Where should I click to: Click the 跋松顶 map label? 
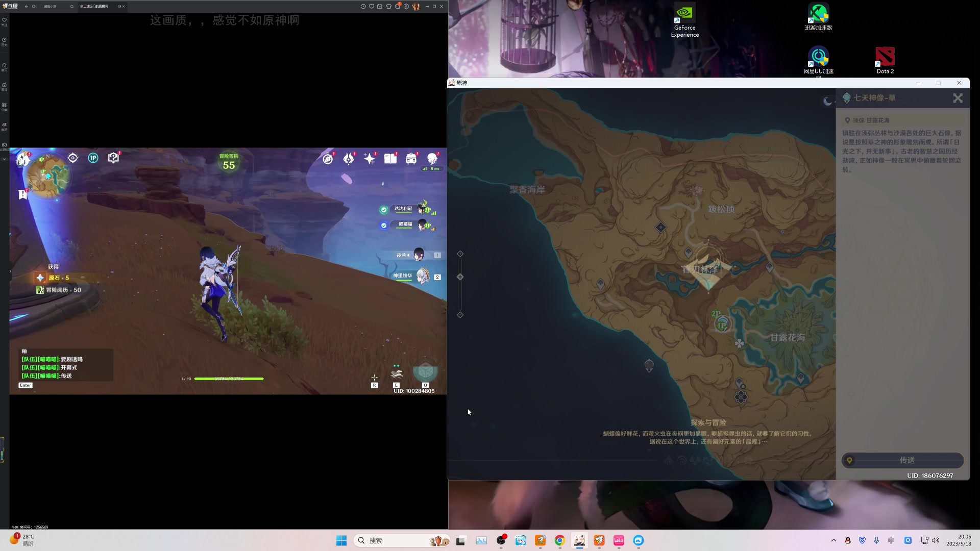tap(721, 209)
